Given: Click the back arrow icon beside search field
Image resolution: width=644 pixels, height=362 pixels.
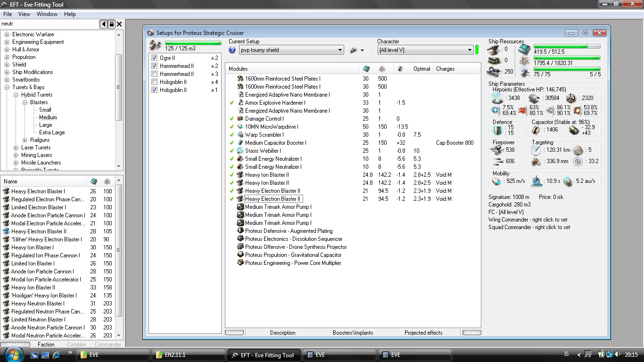Looking at the screenshot, I should pos(103,24).
